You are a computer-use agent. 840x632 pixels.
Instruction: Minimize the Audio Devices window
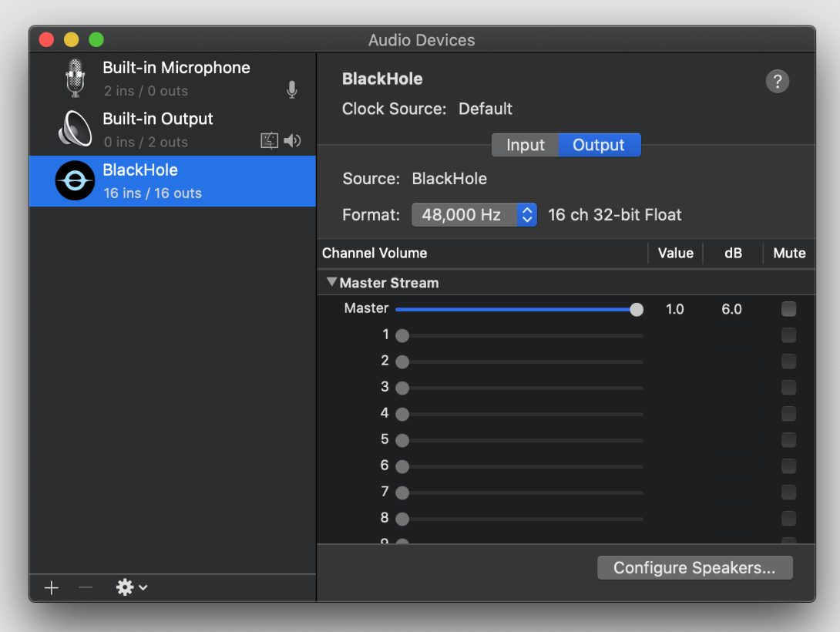click(71, 39)
